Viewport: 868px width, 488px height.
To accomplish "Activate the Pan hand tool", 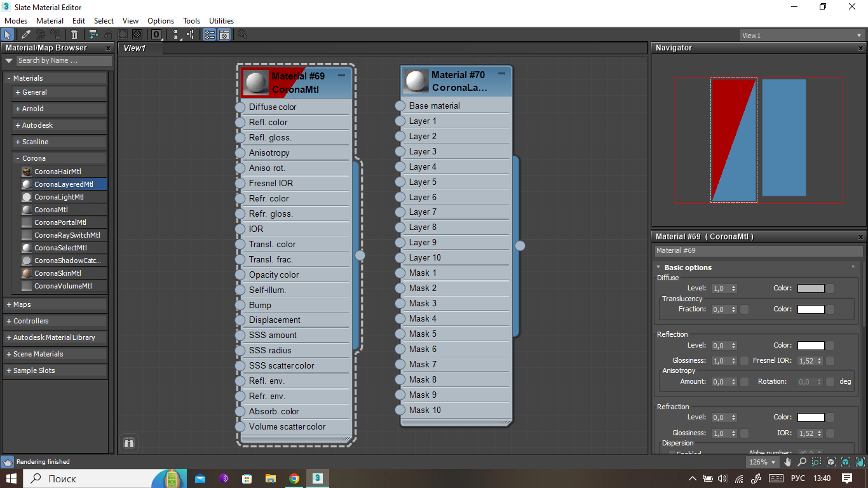I will [x=788, y=462].
